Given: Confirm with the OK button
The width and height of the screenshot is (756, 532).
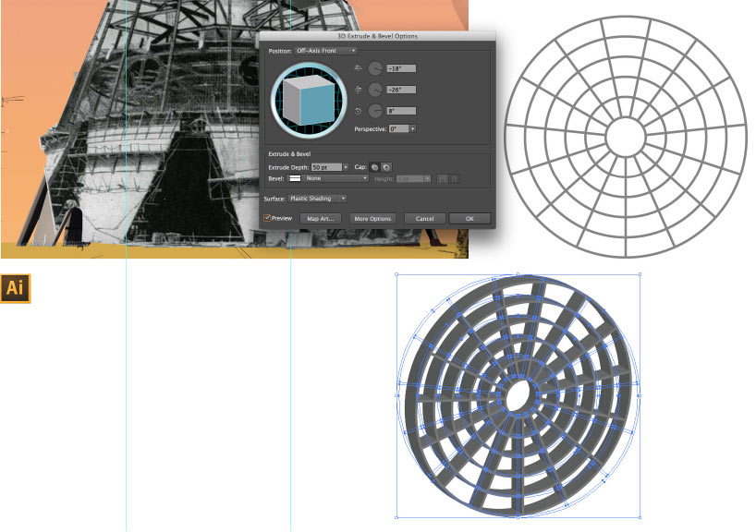Looking at the screenshot, I should coord(469,219).
